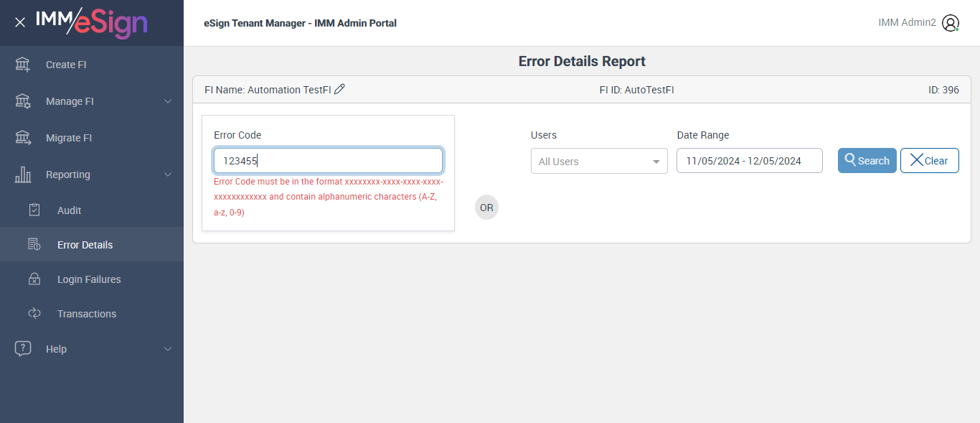Expand the Help menu chevron
This screenshot has width=980, height=423.
tap(168, 349)
